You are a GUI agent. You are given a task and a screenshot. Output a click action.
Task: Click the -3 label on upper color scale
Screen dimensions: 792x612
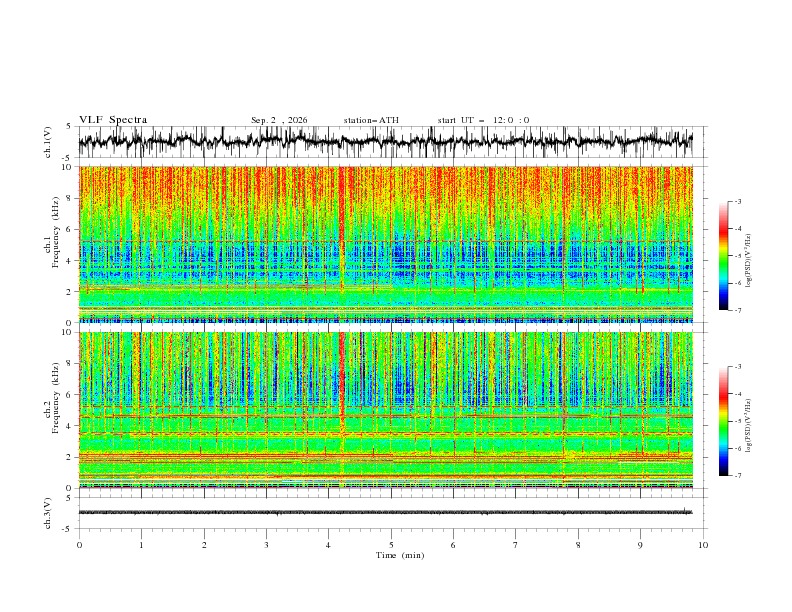point(737,202)
